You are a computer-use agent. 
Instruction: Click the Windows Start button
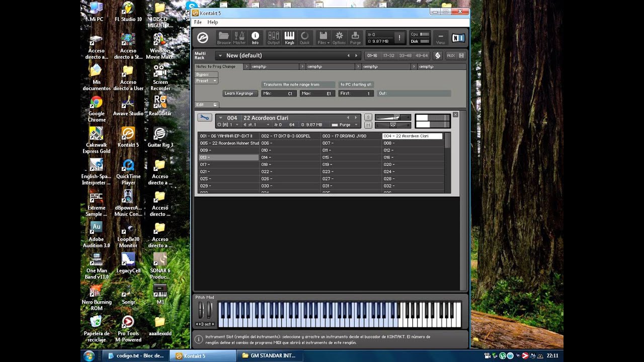click(x=89, y=355)
